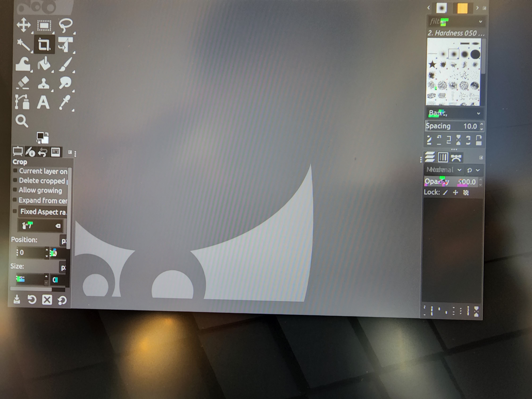This screenshot has width=532, height=399.
Task: Open the Basic brush tag dropdown
Action: click(x=455, y=113)
